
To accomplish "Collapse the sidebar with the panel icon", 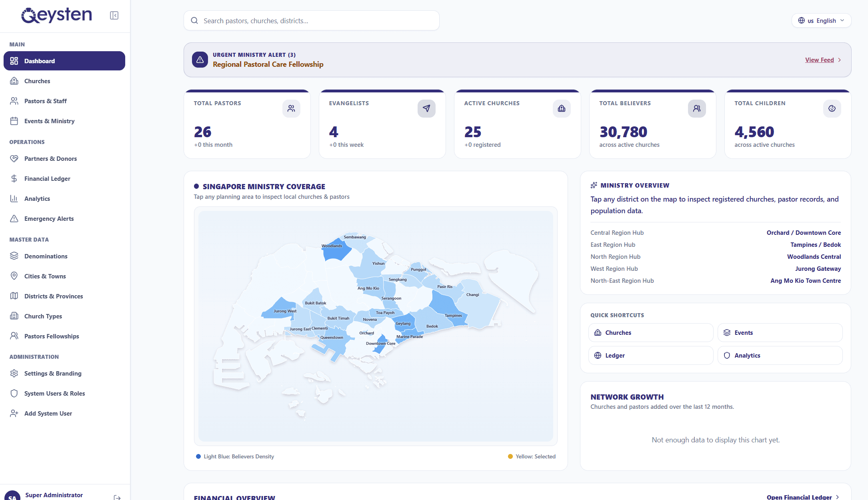I will (x=114, y=16).
